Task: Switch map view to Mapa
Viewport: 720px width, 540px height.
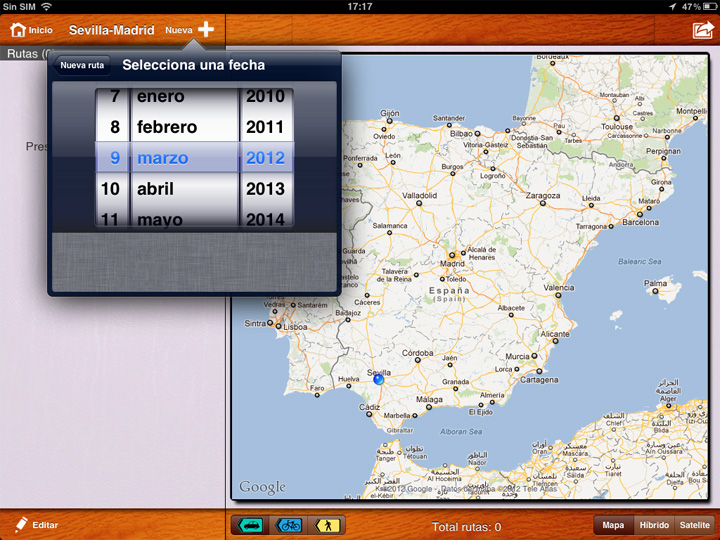Action: (x=613, y=525)
